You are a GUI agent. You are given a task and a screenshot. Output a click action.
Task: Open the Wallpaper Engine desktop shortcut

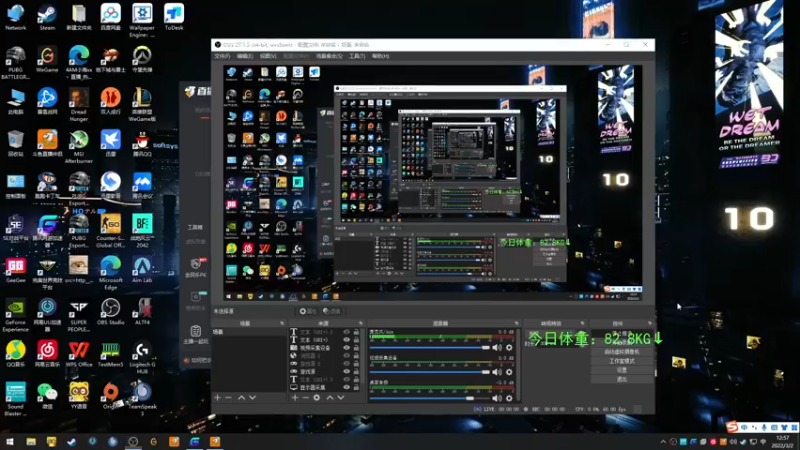pyautogui.click(x=142, y=20)
